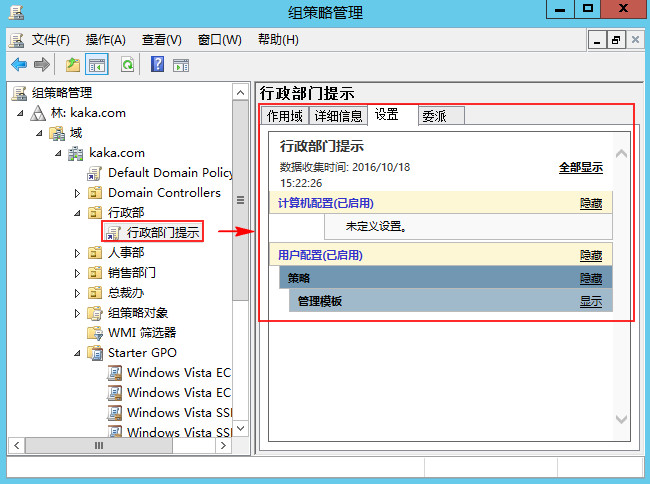Click the report scroll-up chevron
Viewport: 650px width, 484px height.
click(621, 154)
